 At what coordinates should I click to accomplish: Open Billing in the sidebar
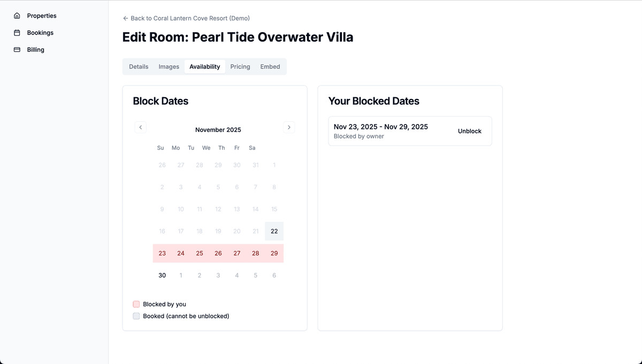[36, 50]
